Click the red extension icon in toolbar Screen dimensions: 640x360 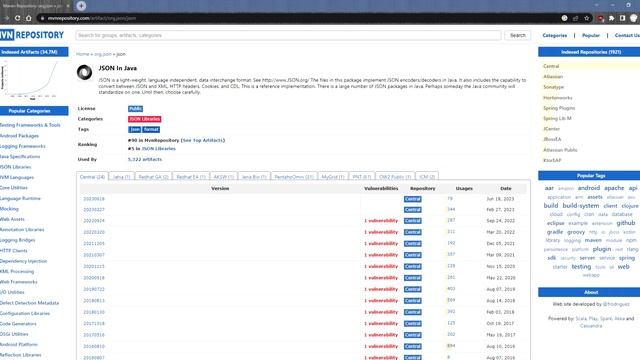(600, 18)
